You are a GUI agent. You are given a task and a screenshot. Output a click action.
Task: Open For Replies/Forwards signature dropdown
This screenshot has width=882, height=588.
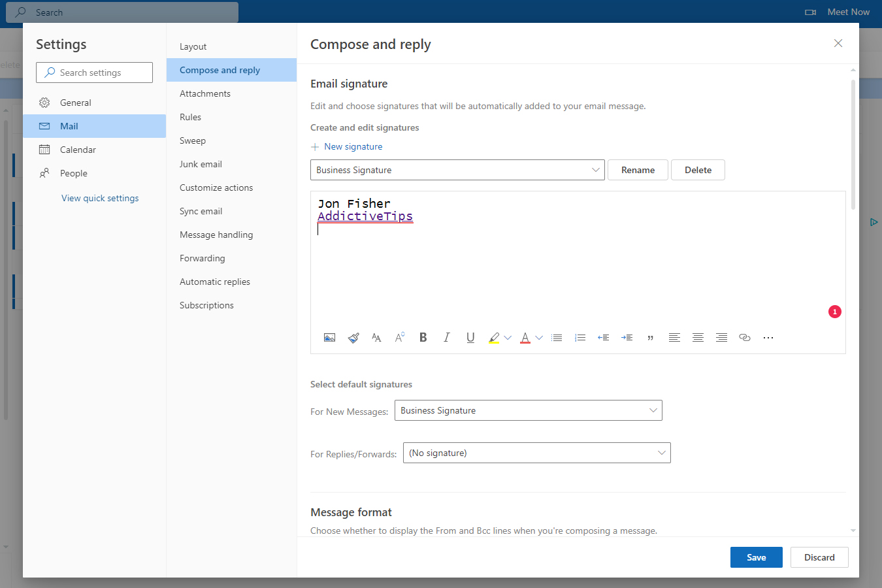(x=537, y=453)
